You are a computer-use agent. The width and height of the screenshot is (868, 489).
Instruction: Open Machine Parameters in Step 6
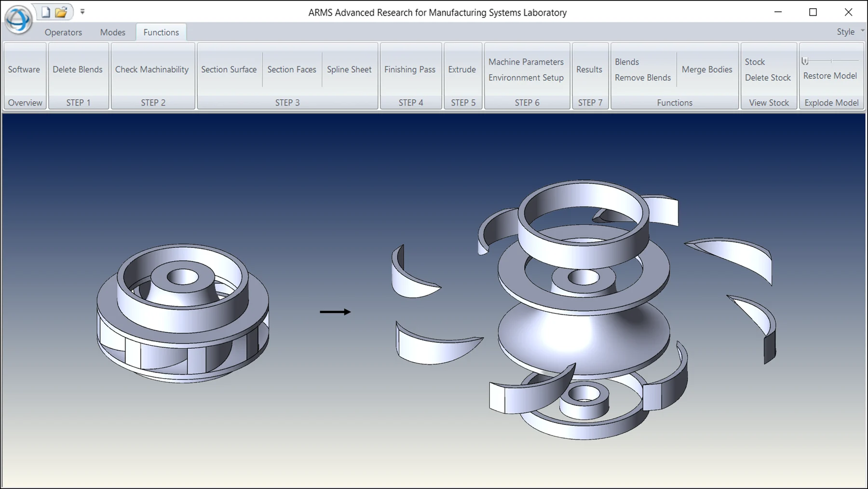tap(526, 62)
